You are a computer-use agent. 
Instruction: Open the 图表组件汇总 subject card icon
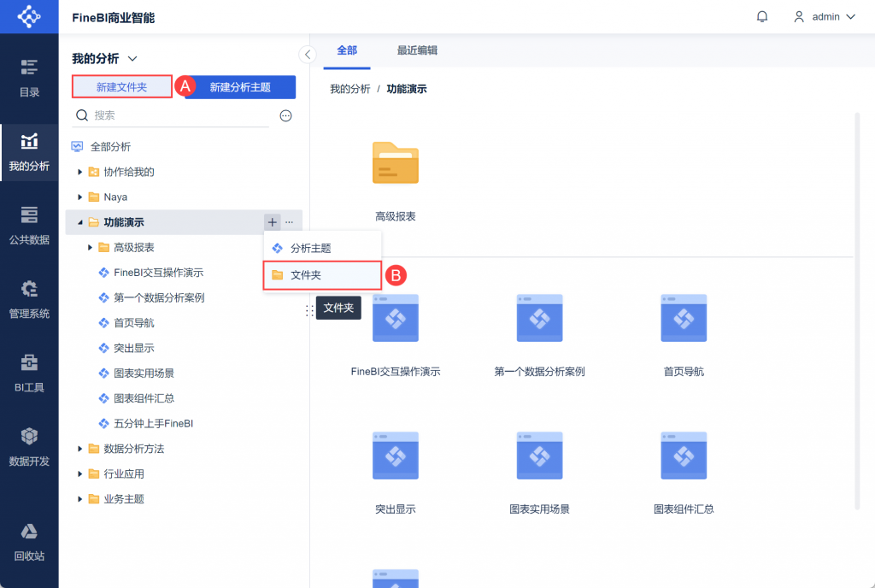click(684, 456)
